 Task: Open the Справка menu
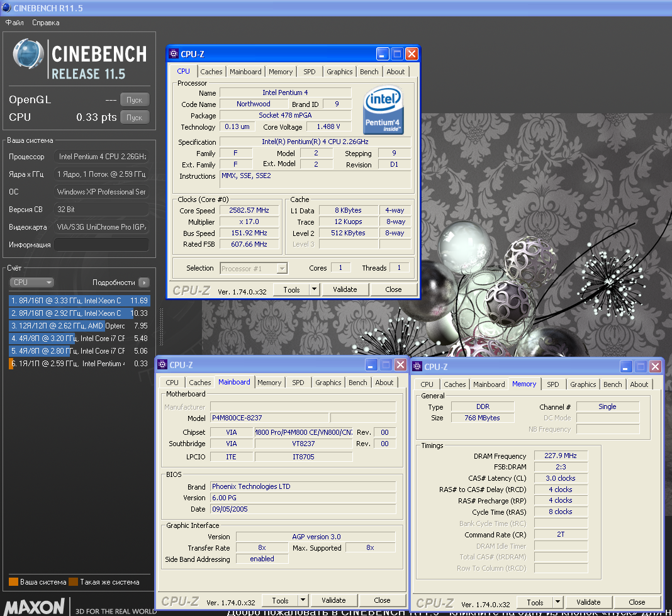point(46,23)
